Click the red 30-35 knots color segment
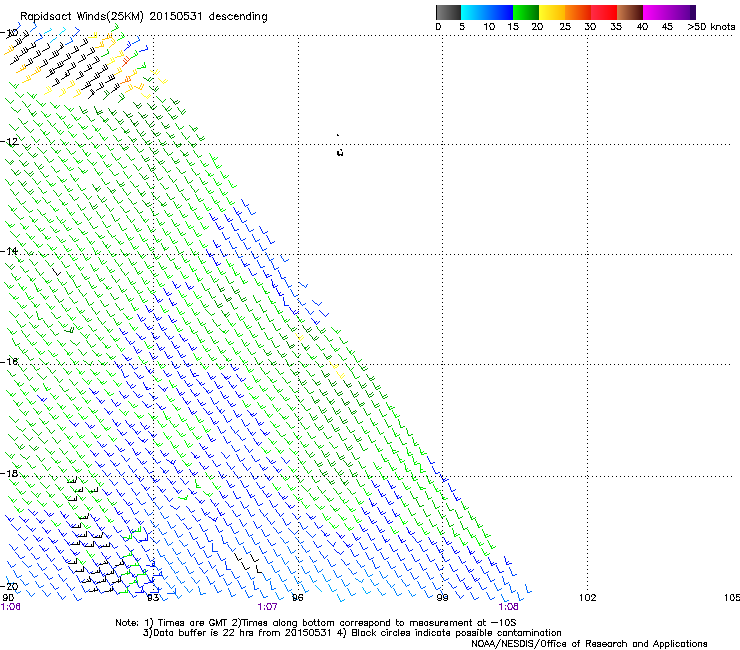Screen dimensions: 740x650 604,12
